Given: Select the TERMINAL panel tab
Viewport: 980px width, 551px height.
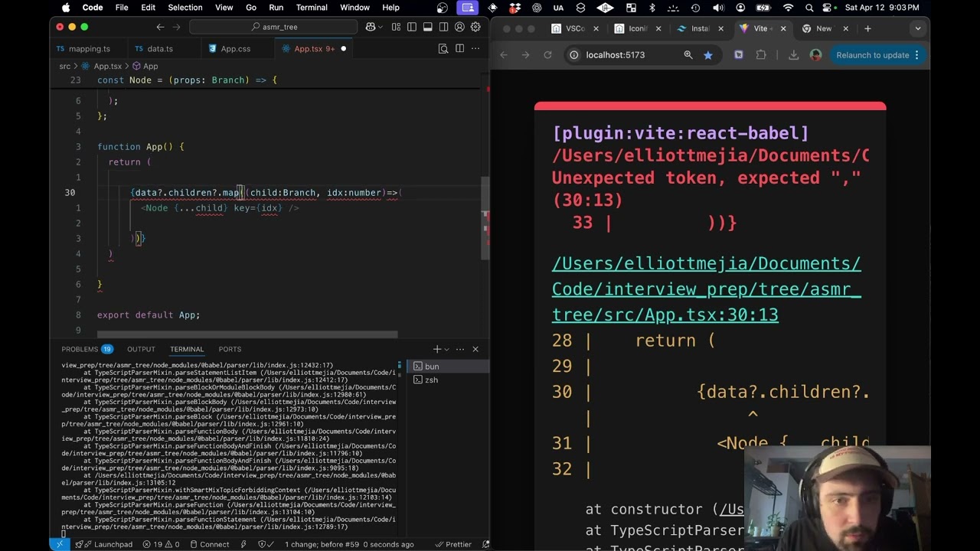Looking at the screenshot, I should click(187, 349).
